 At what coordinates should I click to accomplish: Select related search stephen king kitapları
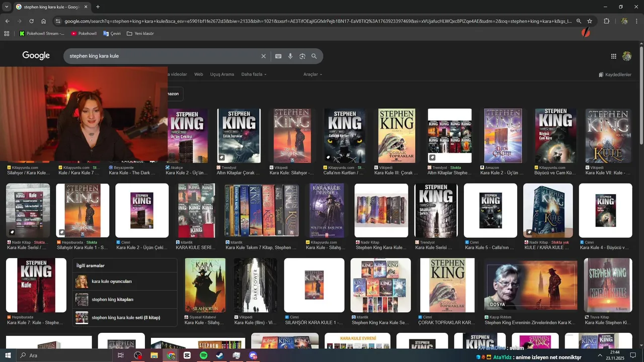(x=125, y=300)
